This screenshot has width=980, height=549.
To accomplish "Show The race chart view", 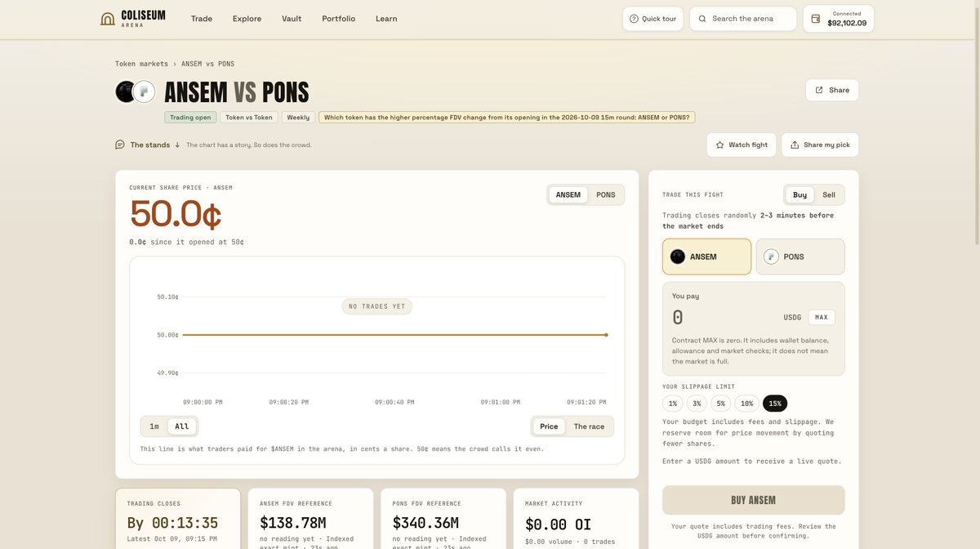I will pos(589,426).
